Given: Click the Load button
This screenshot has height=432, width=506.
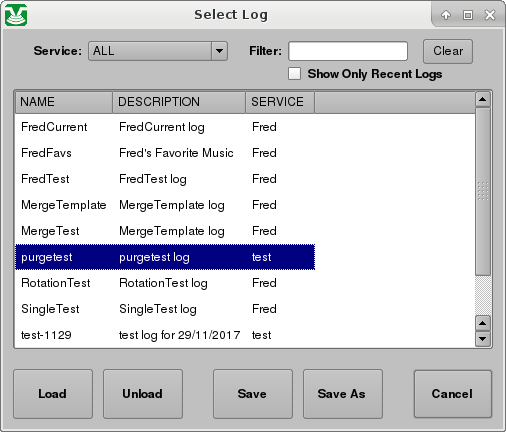Looking at the screenshot, I should tap(53, 394).
